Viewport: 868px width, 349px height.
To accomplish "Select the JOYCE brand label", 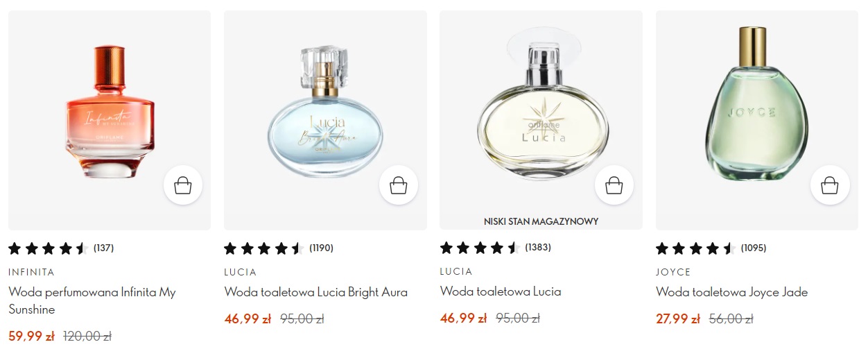I will (x=673, y=272).
